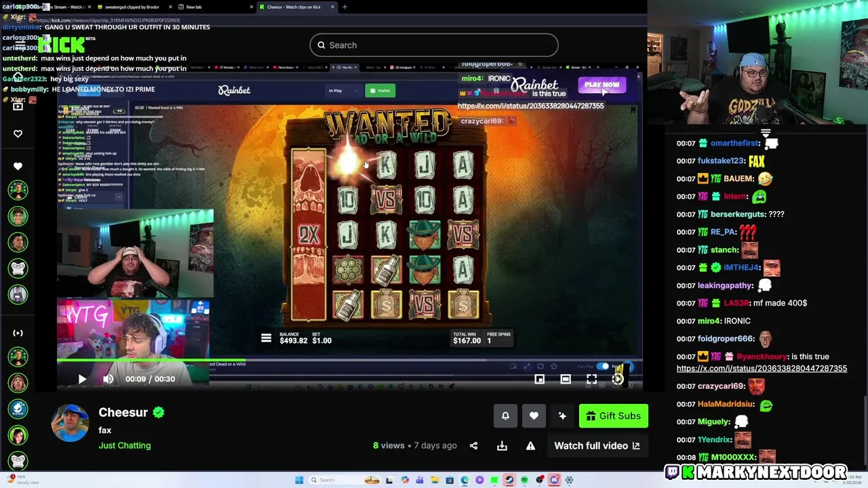
Task: Open Cheesur's channel name link
Action: tap(123, 412)
